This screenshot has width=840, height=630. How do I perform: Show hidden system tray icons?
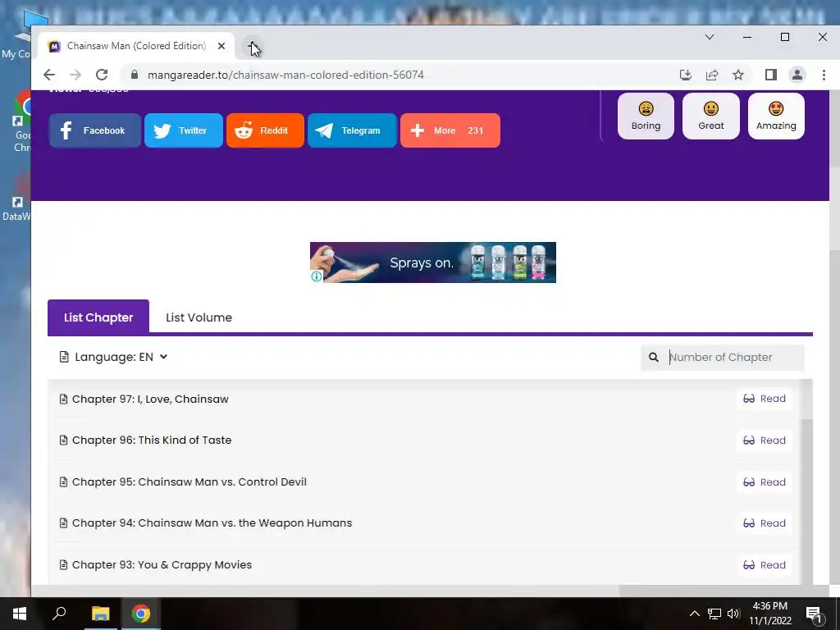point(694,614)
